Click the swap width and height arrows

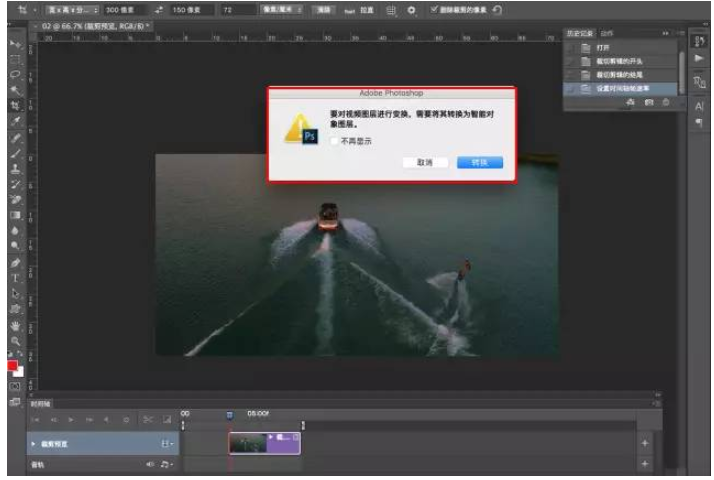point(158,9)
